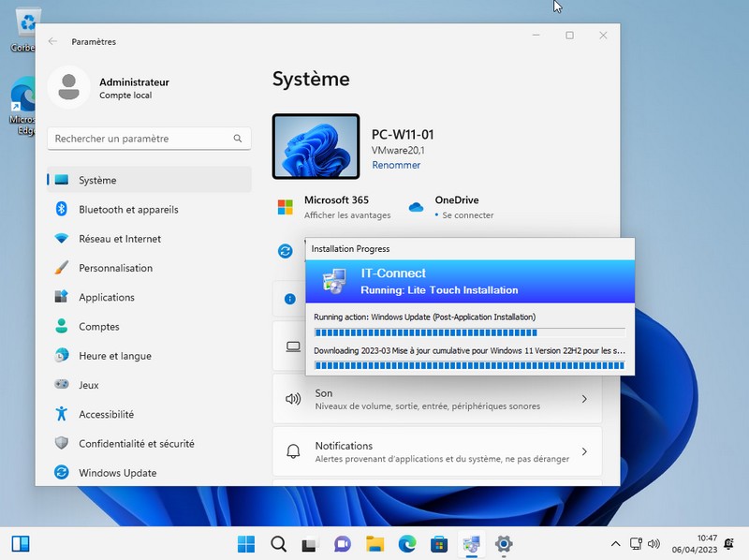This screenshot has width=749, height=560.
Task: Show hidden tray icons chevron
Action: [616, 544]
